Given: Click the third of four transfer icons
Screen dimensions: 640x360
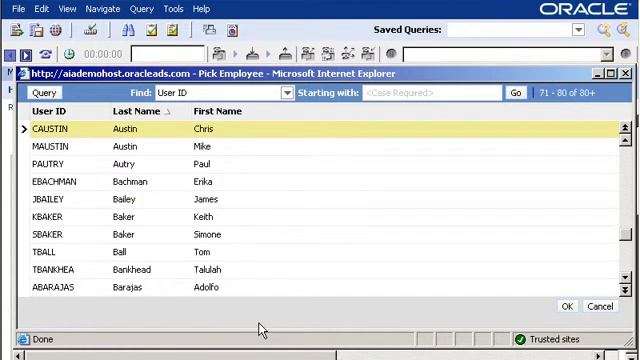Looking at the screenshot, I should pyautogui.click(x=348, y=54).
